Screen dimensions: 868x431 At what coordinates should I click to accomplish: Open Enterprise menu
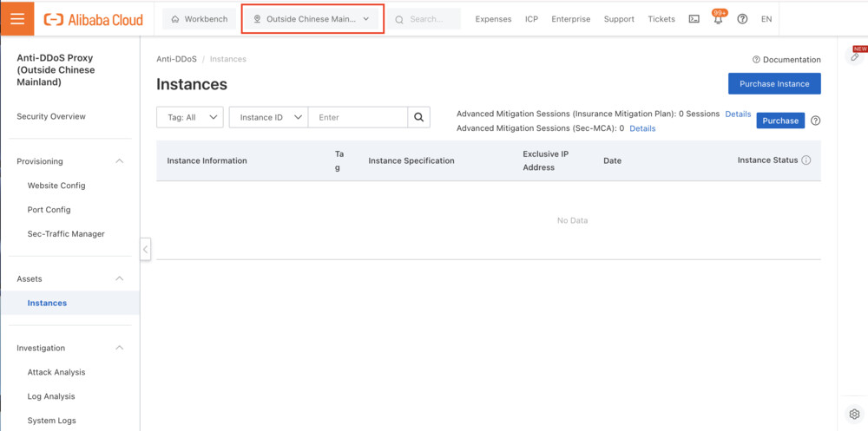(571, 19)
